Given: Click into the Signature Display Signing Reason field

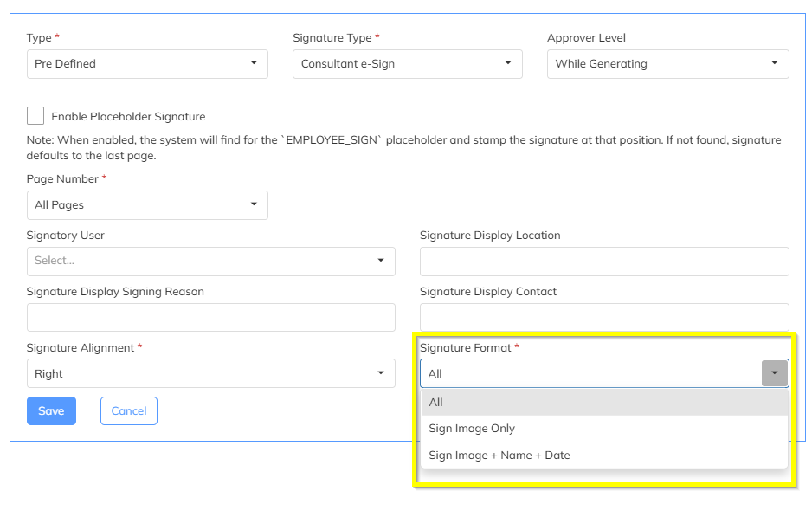Looking at the screenshot, I should click(210, 318).
